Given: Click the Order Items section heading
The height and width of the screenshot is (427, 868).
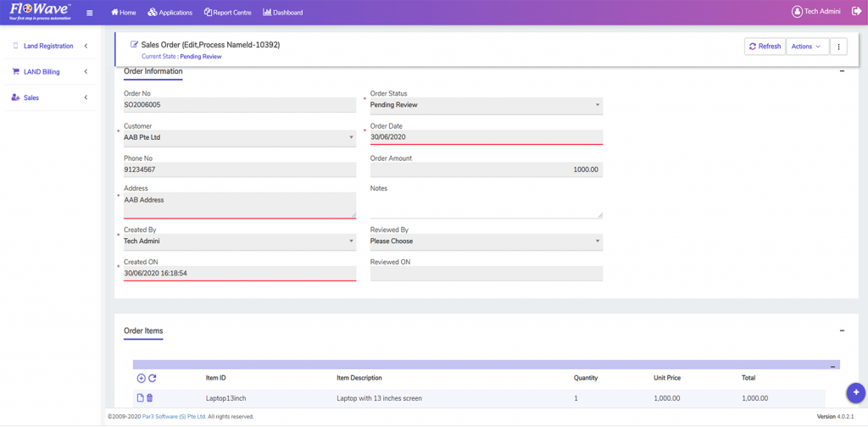Looking at the screenshot, I should [x=143, y=330].
